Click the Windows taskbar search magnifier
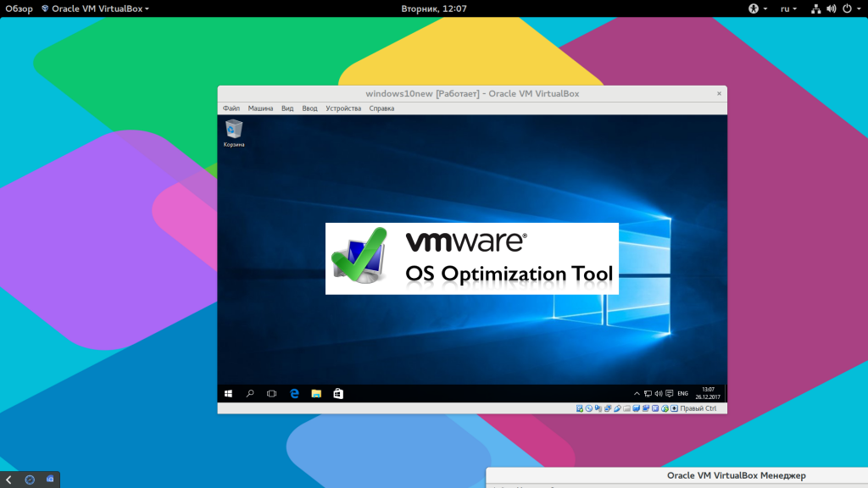868x488 pixels. (x=250, y=394)
